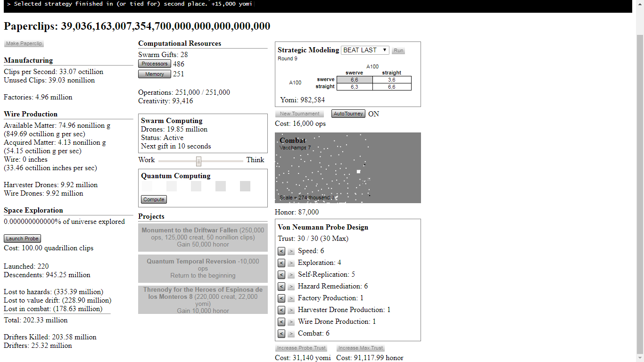Decrease Harvester Drone Production with left arrow

281,310
